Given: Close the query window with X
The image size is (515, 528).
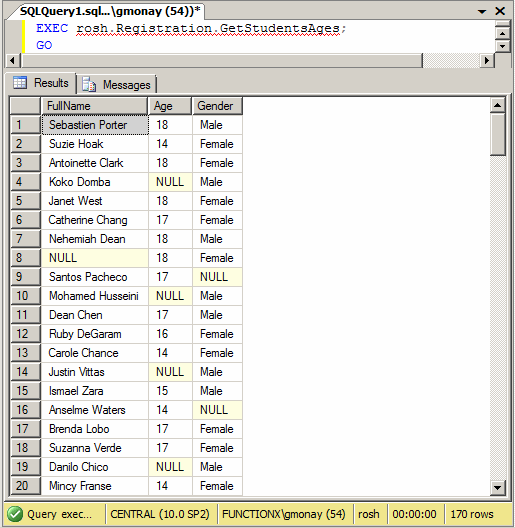Looking at the screenshot, I should click(x=500, y=11).
